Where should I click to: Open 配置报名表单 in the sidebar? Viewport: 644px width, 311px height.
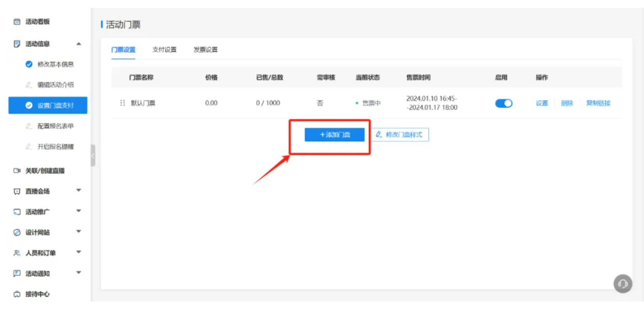tap(56, 126)
